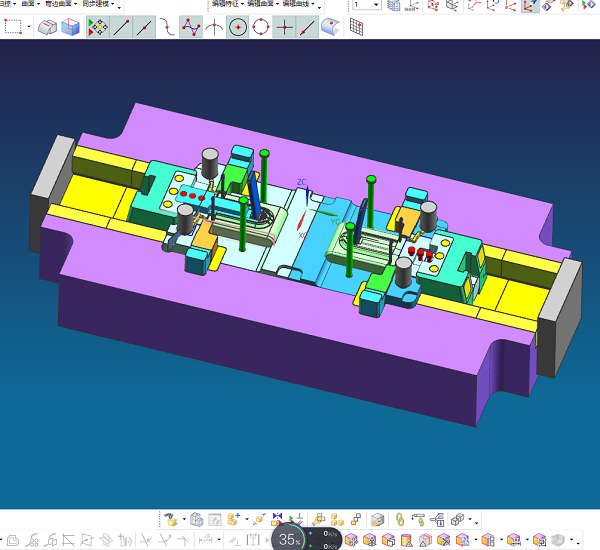Expand the rectangle selection dropdown arrow

[x=28, y=27]
